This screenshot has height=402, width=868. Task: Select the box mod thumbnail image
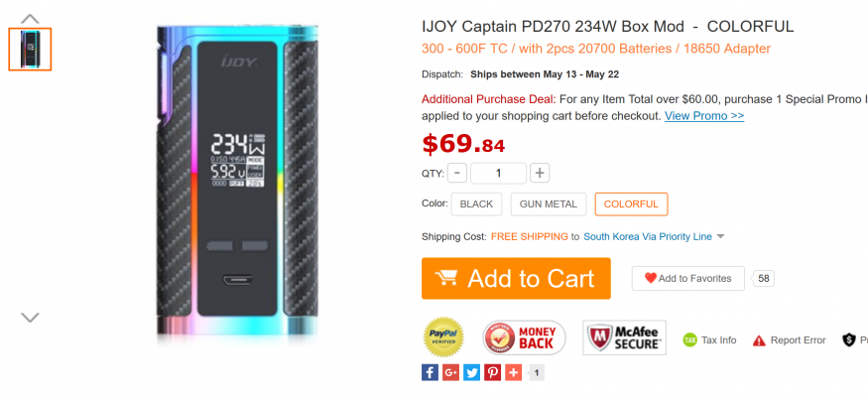point(30,49)
